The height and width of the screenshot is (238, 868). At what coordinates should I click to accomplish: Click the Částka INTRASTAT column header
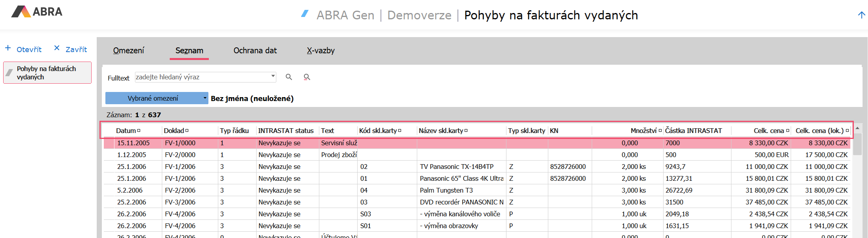694,131
